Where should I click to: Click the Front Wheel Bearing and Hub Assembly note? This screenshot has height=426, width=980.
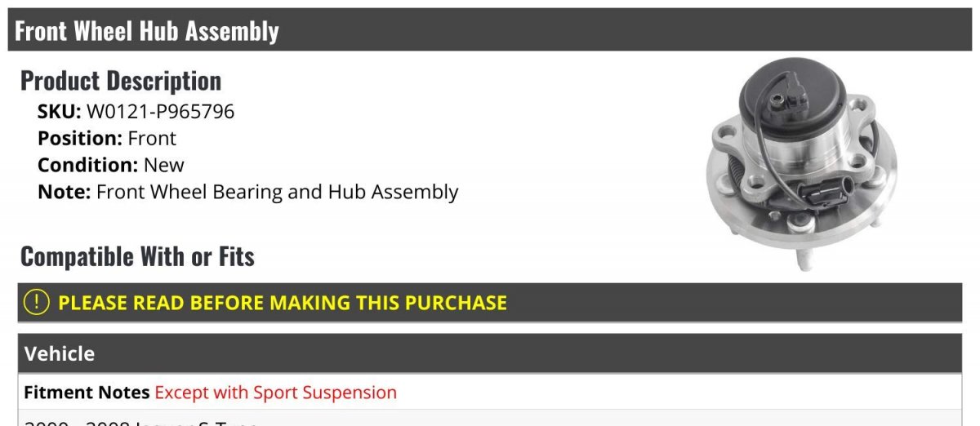278,193
